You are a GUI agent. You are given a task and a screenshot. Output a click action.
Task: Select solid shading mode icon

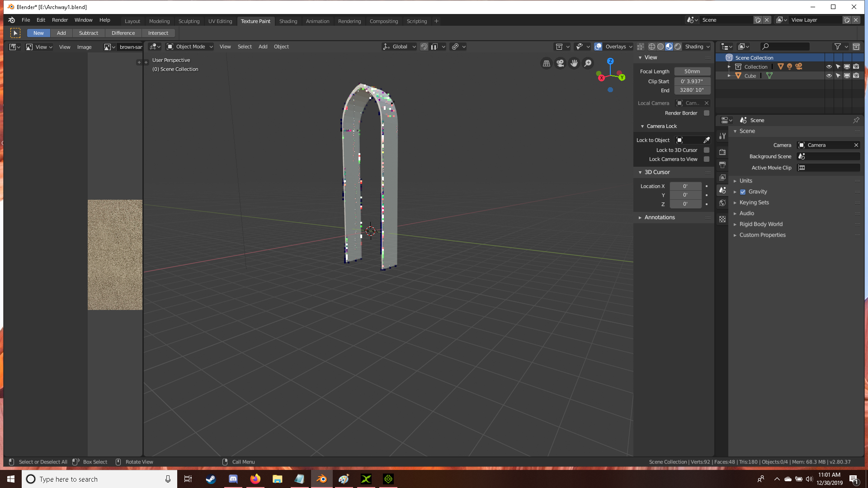[x=660, y=47]
